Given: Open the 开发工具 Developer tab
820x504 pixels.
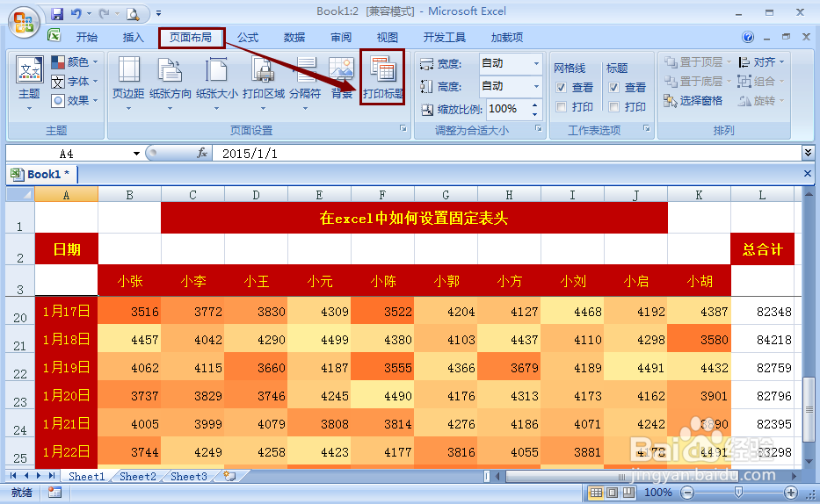Looking at the screenshot, I should tap(445, 37).
